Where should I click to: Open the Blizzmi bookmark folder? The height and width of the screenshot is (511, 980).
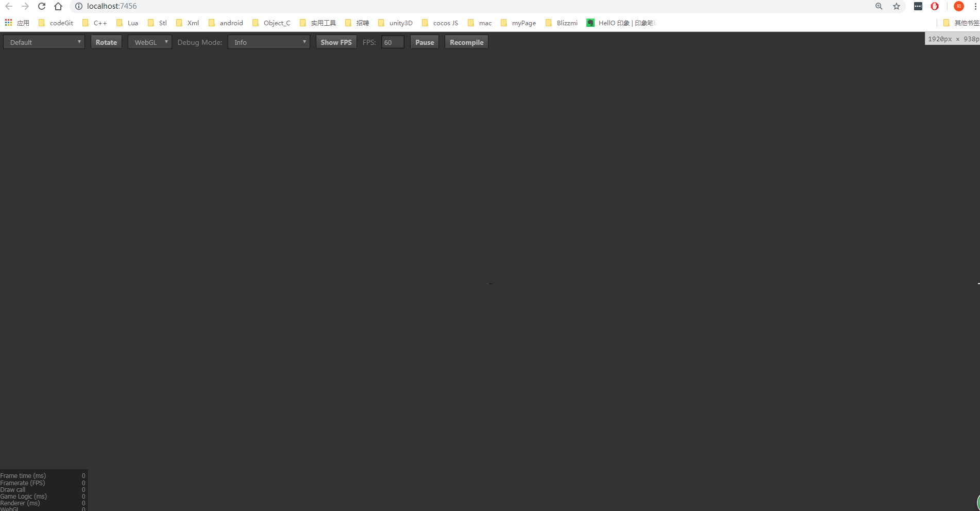562,23
